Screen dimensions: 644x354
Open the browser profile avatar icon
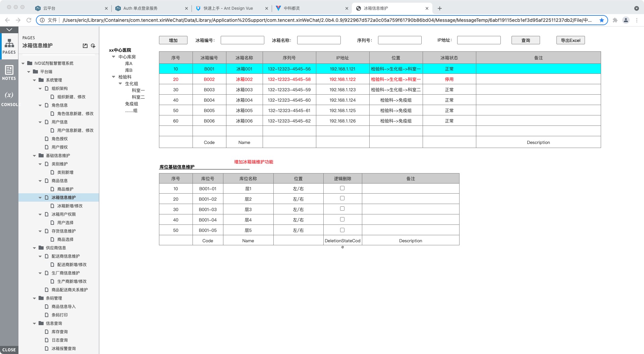626,20
